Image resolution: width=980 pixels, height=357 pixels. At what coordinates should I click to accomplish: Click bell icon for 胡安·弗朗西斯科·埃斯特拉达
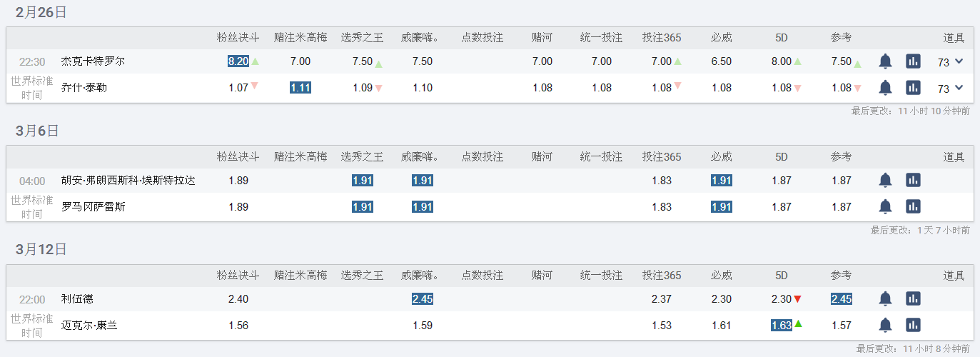(885, 180)
